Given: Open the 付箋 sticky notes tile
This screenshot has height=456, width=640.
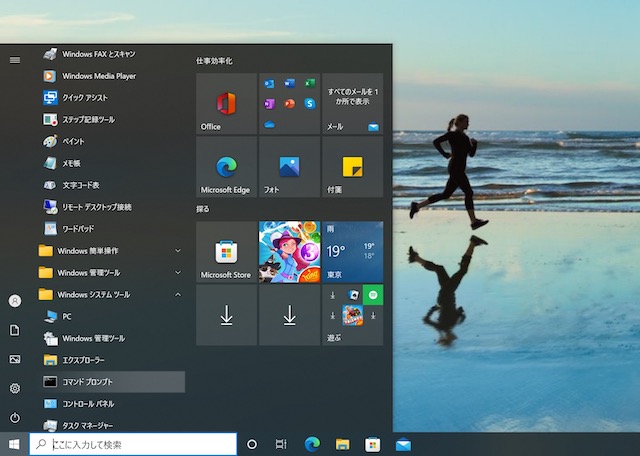Looking at the screenshot, I should pos(353,167).
